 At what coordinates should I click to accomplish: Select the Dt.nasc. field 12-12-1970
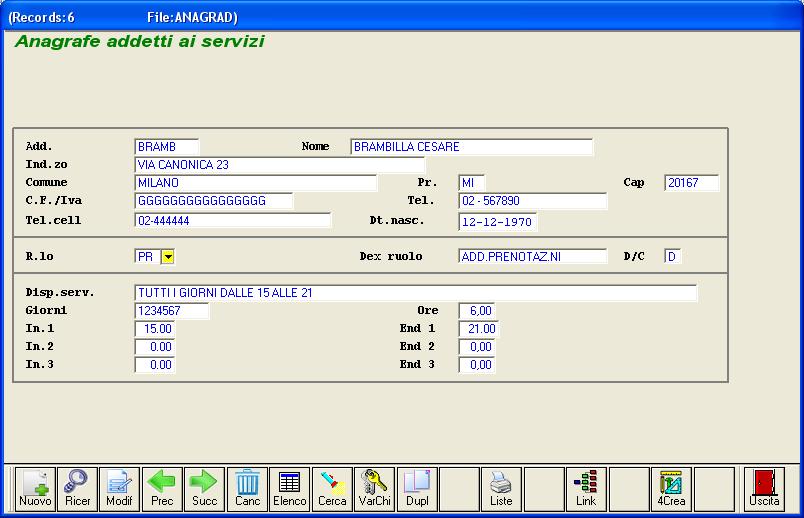[x=498, y=222]
